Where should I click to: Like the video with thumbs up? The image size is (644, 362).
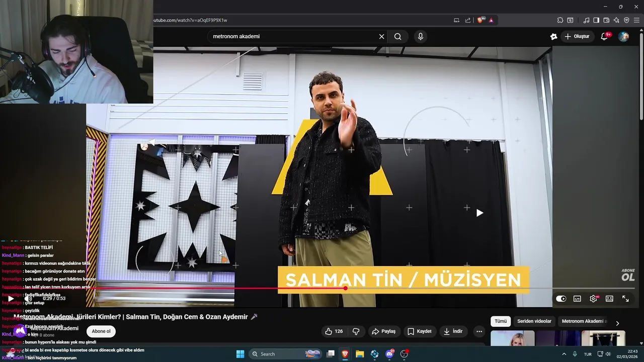coord(334,331)
